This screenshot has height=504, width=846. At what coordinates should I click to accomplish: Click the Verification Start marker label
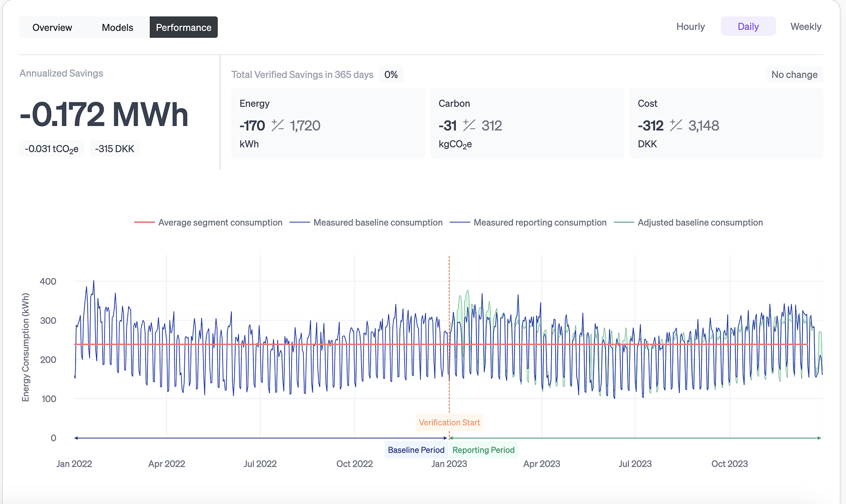click(x=449, y=422)
